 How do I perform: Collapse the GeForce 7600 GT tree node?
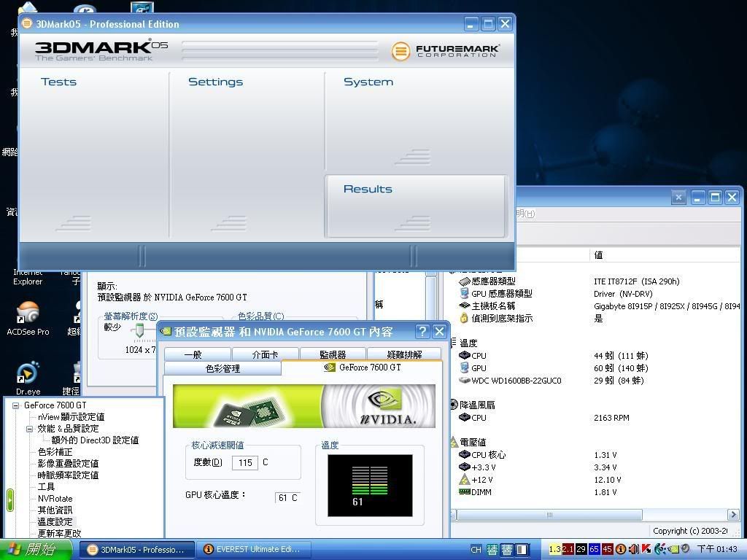[15, 405]
